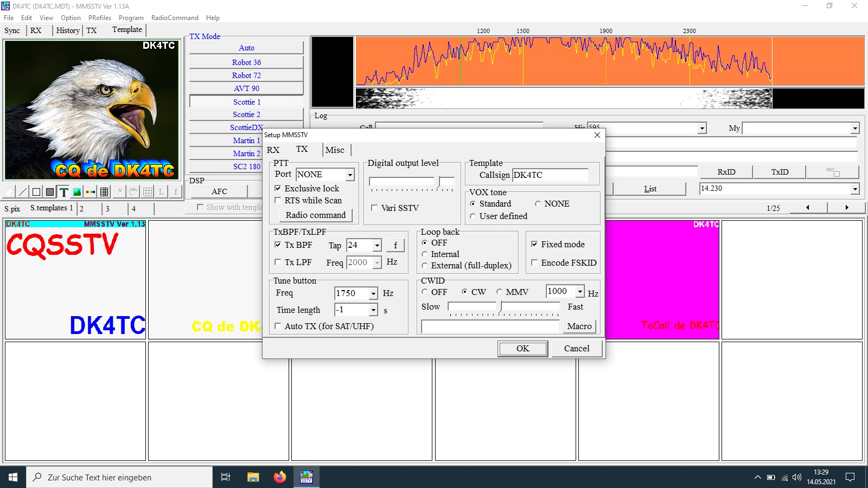Screen dimensions: 868x488
Task: Open Tune button Freq dropdown
Action: tap(373, 293)
